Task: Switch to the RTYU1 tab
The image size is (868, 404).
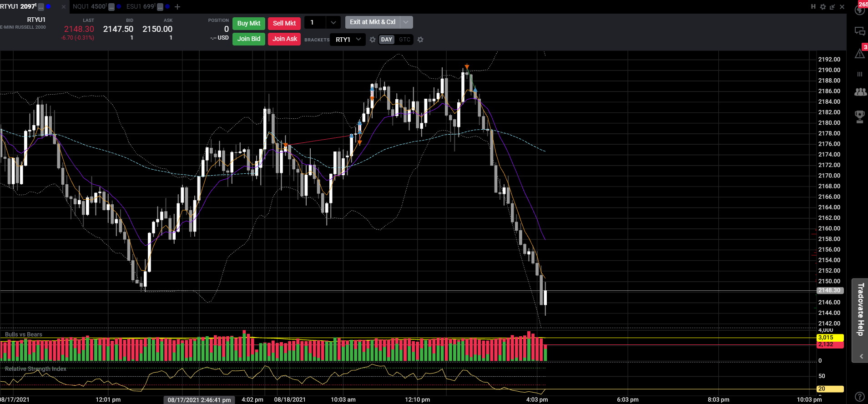Action: pos(18,6)
